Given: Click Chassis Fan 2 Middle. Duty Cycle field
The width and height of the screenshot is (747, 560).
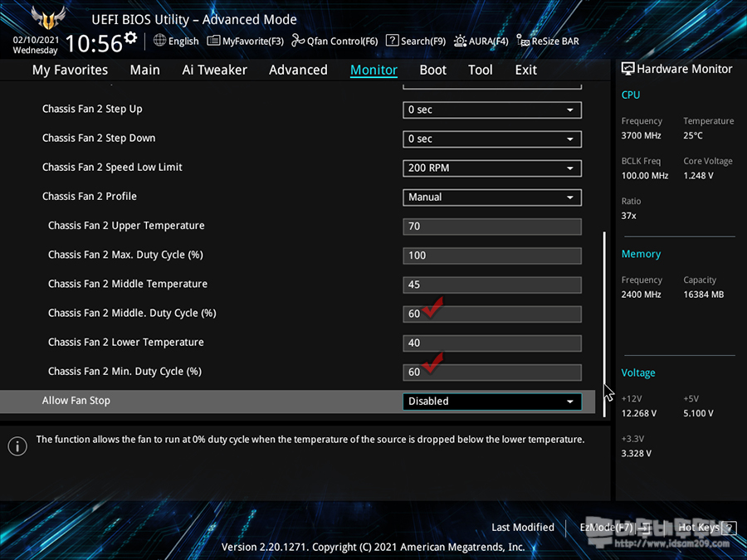Looking at the screenshot, I should point(492,314).
